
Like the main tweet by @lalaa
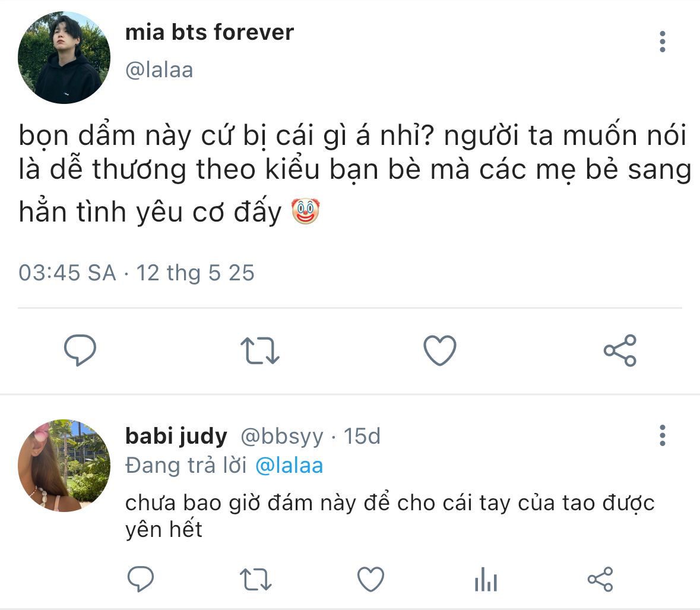click(439, 350)
